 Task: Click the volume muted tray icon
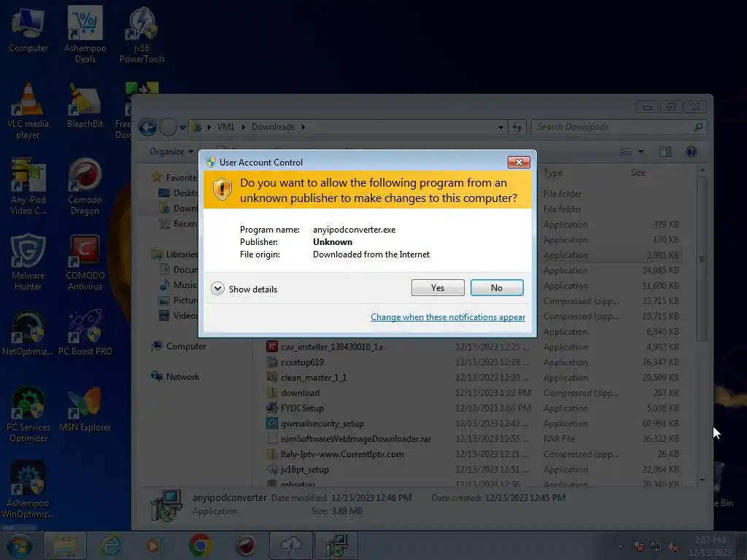coord(673,547)
